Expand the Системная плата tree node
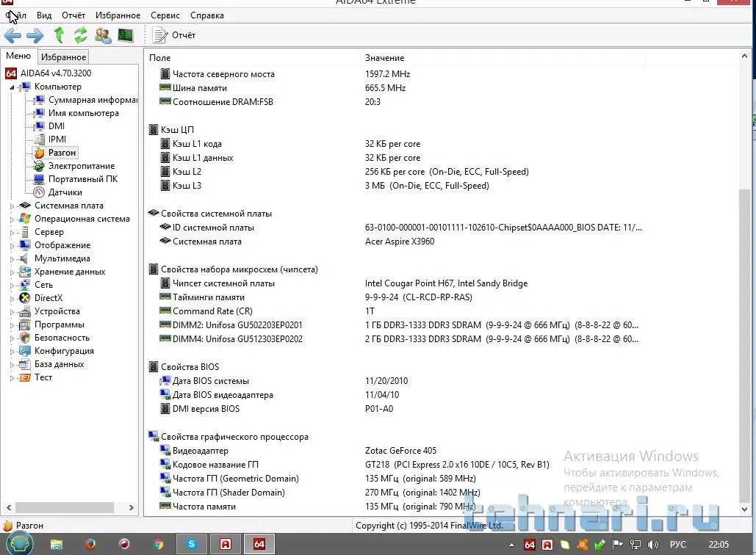756x555 pixels. tap(12, 206)
